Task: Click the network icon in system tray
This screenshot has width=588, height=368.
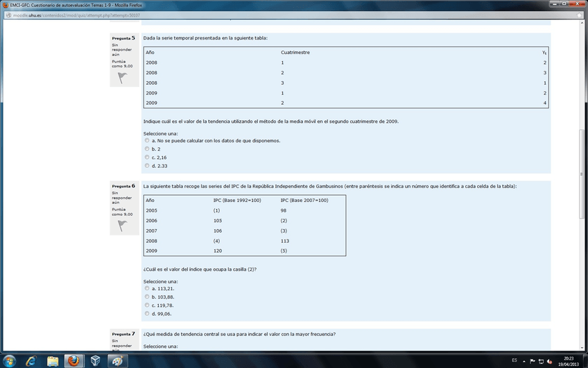Action: [541, 361]
